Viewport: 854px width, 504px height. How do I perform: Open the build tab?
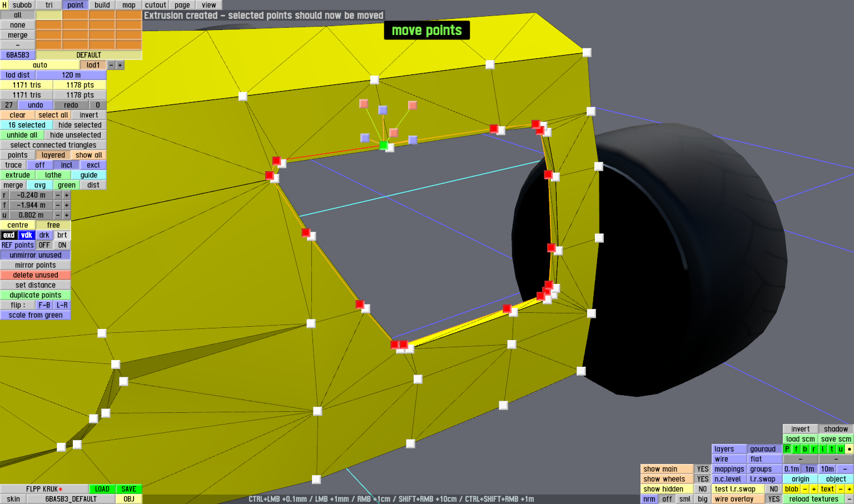pyautogui.click(x=102, y=5)
